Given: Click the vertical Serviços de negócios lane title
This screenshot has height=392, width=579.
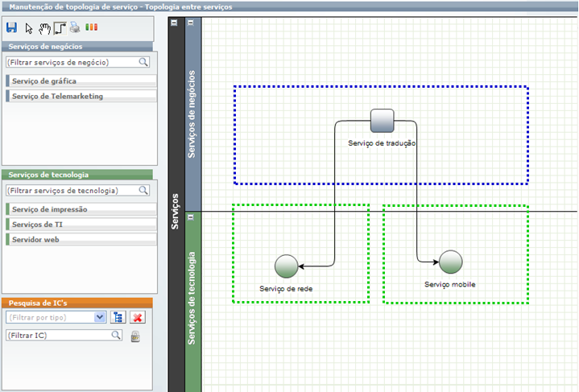Looking at the screenshot, I should [x=192, y=114].
